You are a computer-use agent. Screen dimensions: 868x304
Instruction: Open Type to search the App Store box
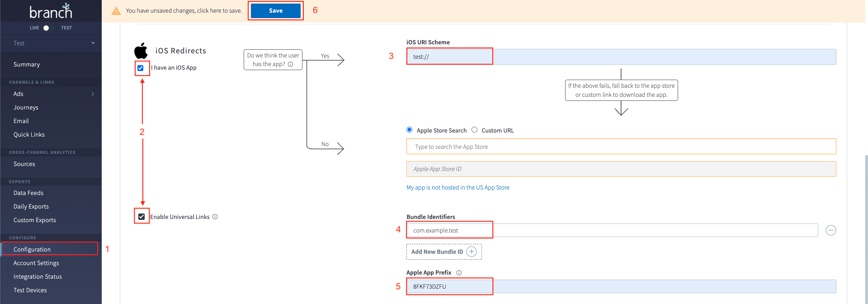point(621,147)
